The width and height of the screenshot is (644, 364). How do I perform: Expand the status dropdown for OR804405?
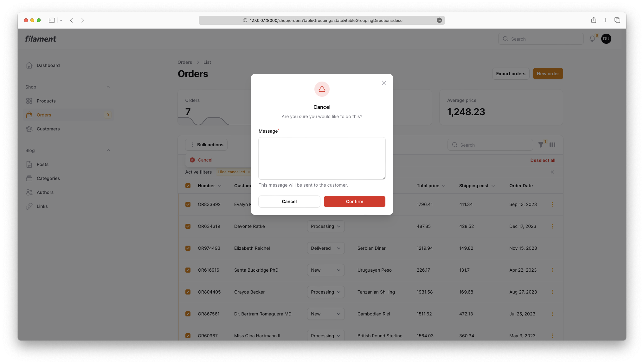pyautogui.click(x=325, y=292)
